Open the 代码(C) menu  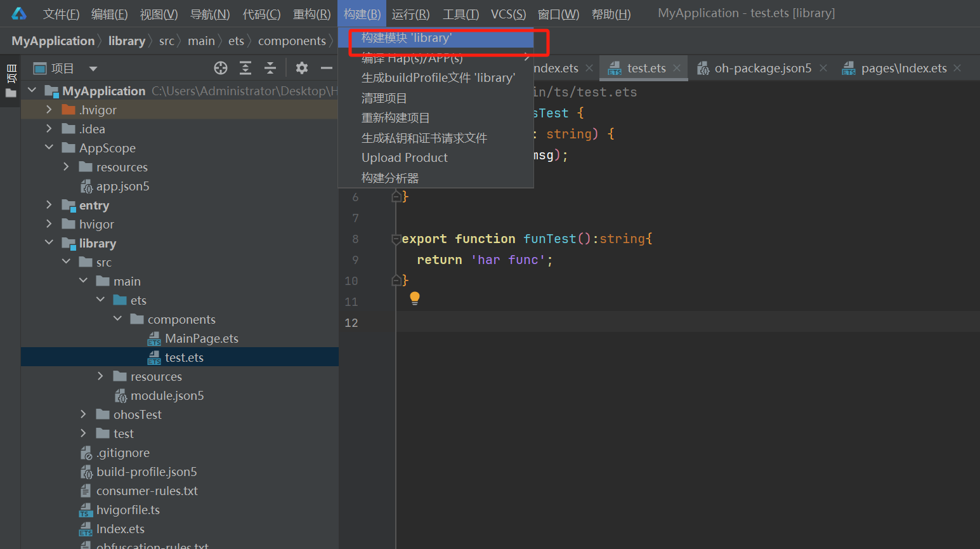click(x=261, y=14)
